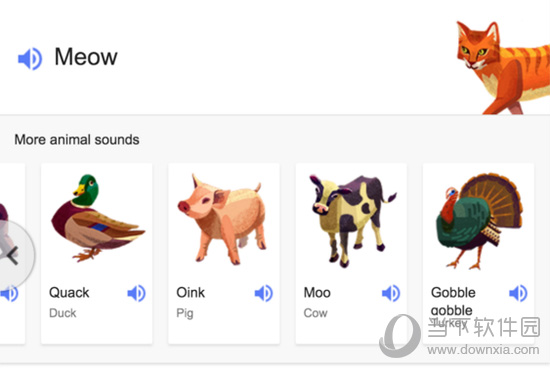Select the cow illustration
The height and width of the screenshot is (368, 550).
[353, 220]
